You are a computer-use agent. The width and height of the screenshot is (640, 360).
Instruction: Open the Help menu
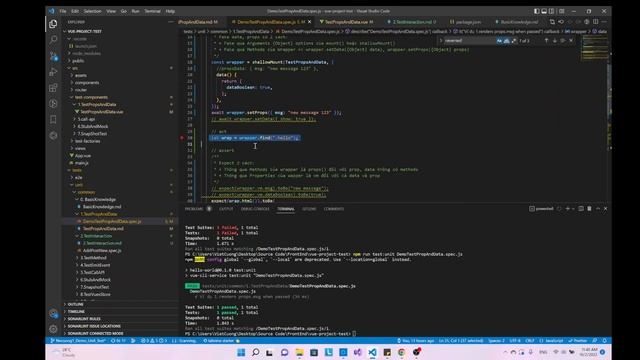coord(170,11)
